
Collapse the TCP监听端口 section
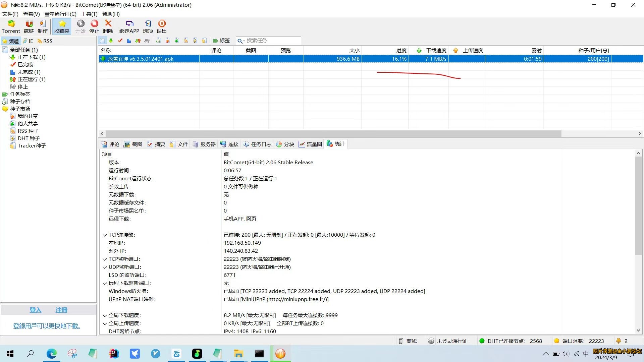tap(105, 259)
